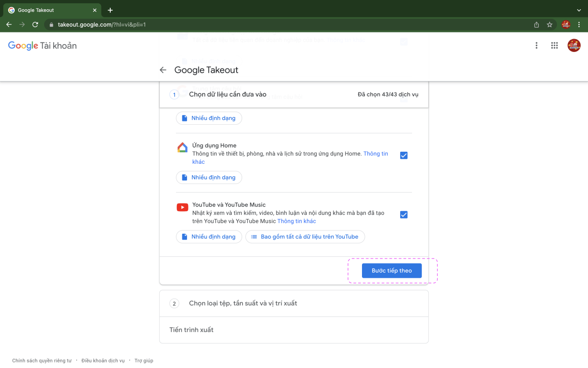Open the Trợ giúp footer link
The width and height of the screenshot is (588, 368).
tap(144, 361)
